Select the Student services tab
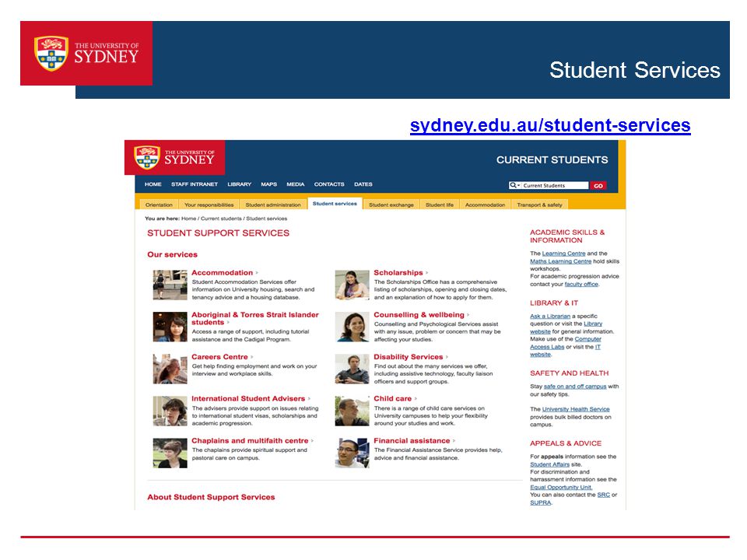This screenshot has height=560, width=747. tap(335, 203)
